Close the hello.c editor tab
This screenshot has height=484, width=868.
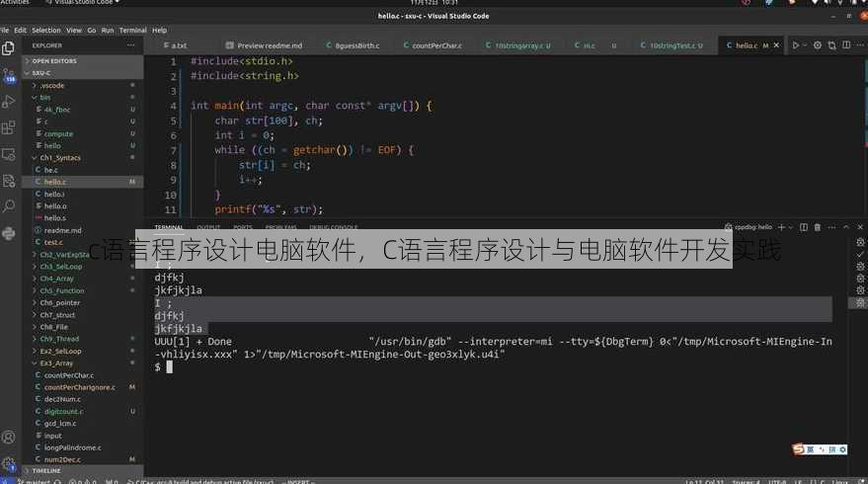point(777,45)
